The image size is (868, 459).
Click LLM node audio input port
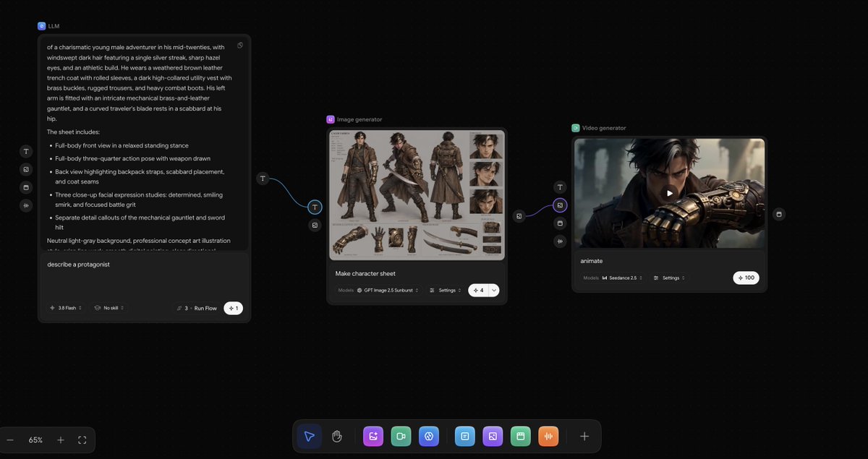tap(26, 205)
